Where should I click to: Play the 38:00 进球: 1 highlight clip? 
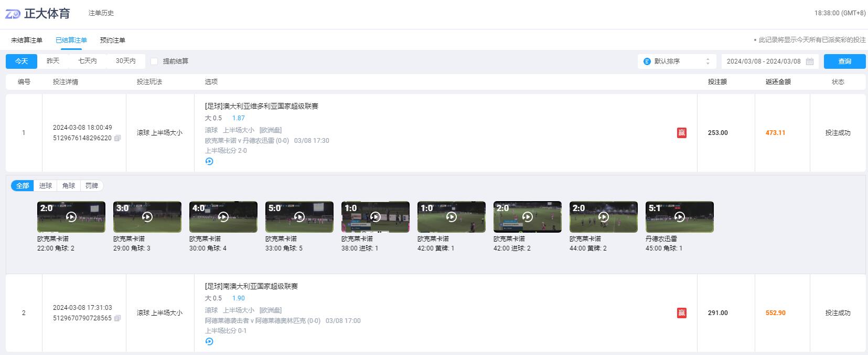[376, 217]
